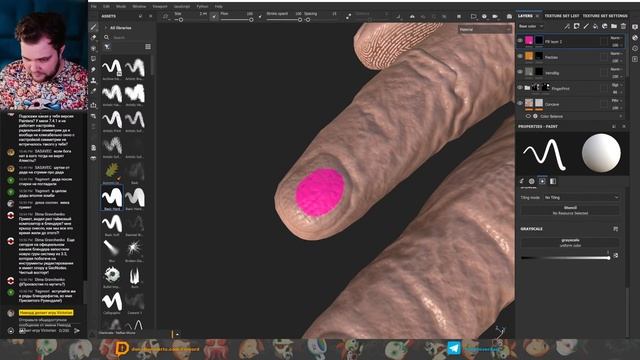Click the Assets filter funnel icon

pos(107,47)
